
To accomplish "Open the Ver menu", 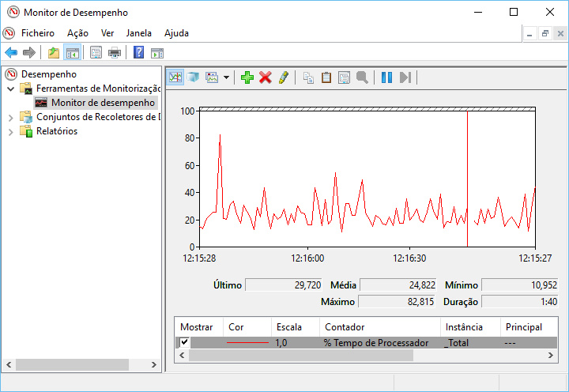I will click(107, 33).
